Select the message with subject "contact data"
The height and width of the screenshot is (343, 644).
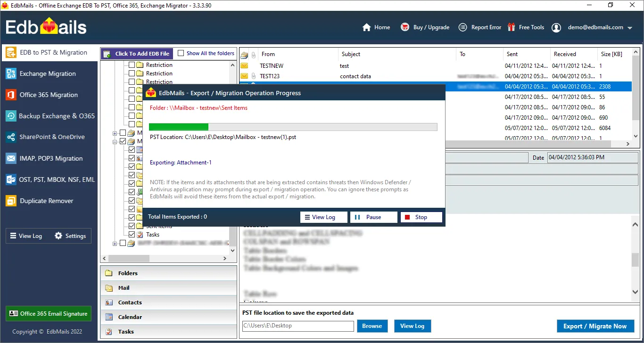[436, 76]
